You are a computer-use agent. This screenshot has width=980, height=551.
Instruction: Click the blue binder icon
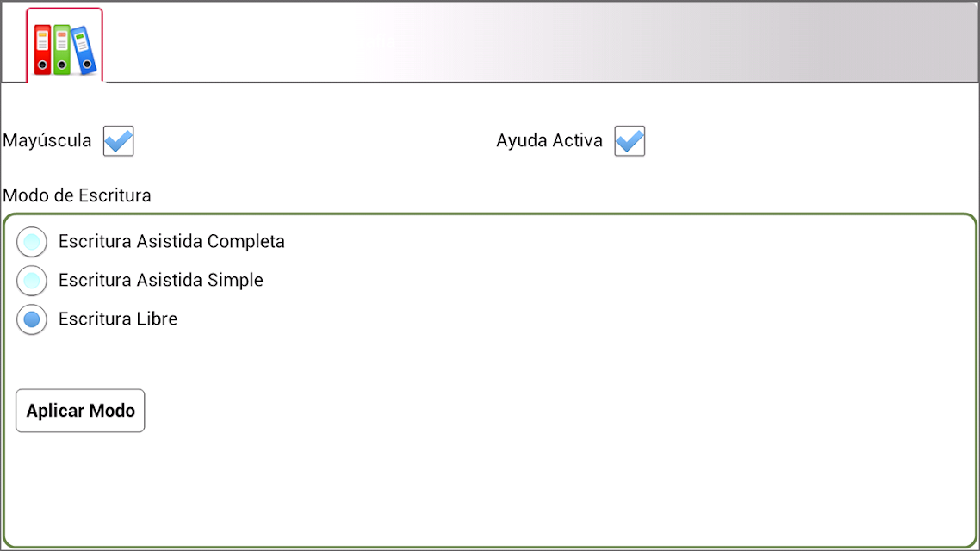coord(84,50)
